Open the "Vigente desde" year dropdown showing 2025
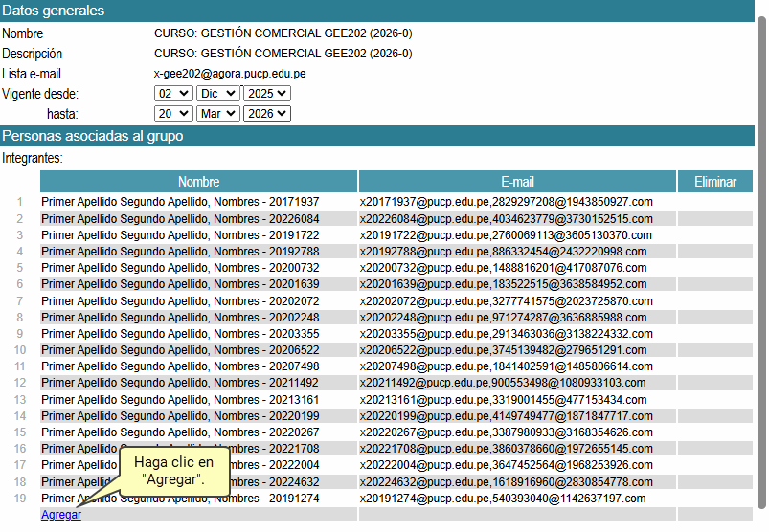Viewport: 769px width, 532px height. (266, 93)
